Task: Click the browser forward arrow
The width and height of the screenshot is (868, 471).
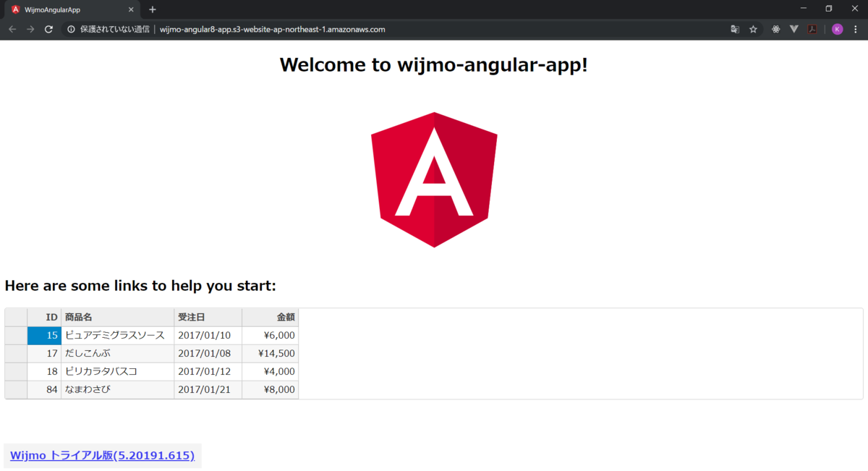Action: pos(30,30)
